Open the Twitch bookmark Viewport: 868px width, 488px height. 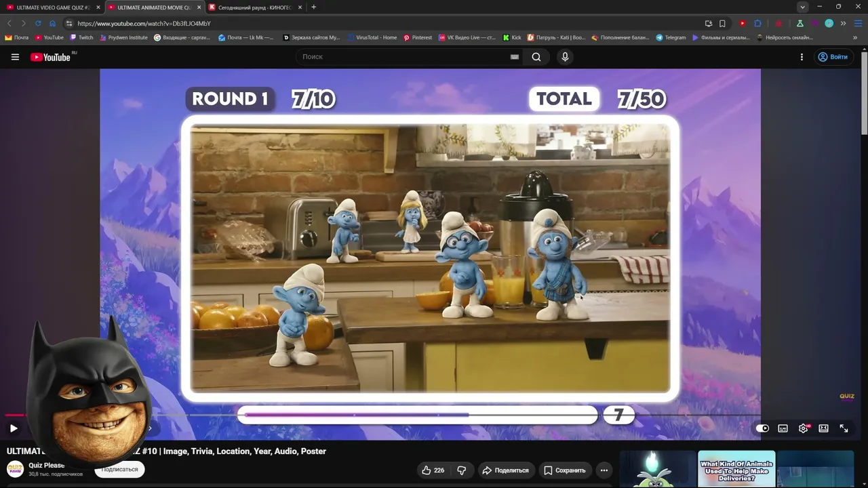point(82,38)
